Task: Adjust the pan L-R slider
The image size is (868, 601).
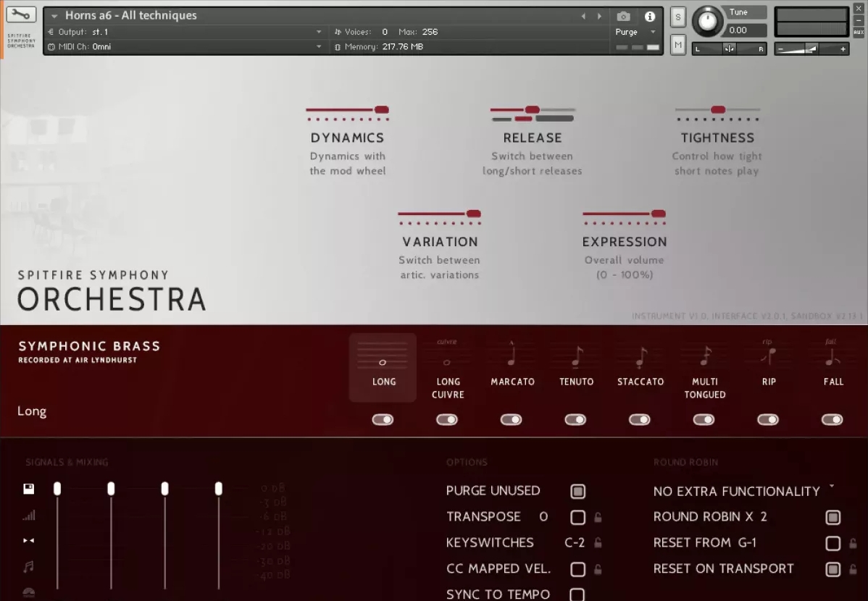Action: (729, 49)
